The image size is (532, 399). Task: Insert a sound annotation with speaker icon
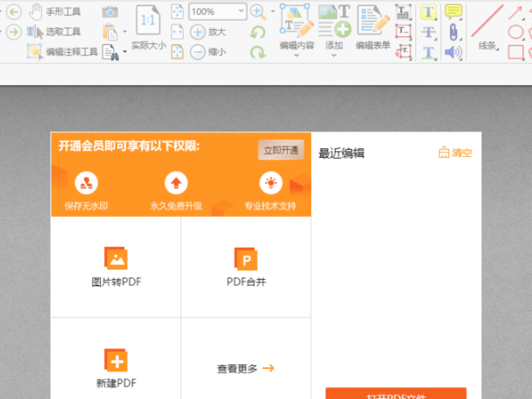click(453, 52)
